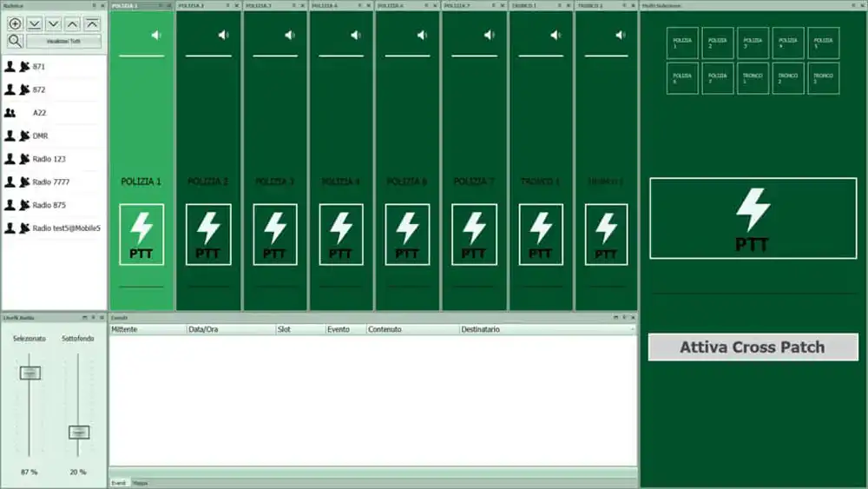This screenshot has width=868, height=489.
Task: Click the move-to-top arrow in Rubrica toolbar
Action: [92, 23]
